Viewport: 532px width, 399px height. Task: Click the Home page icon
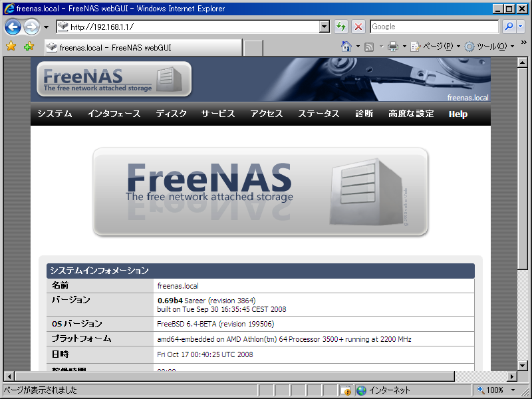click(x=346, y=47)
